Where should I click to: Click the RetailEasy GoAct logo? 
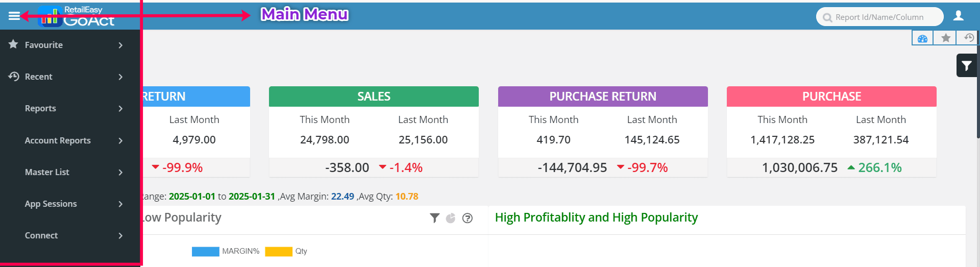point(77,16)
